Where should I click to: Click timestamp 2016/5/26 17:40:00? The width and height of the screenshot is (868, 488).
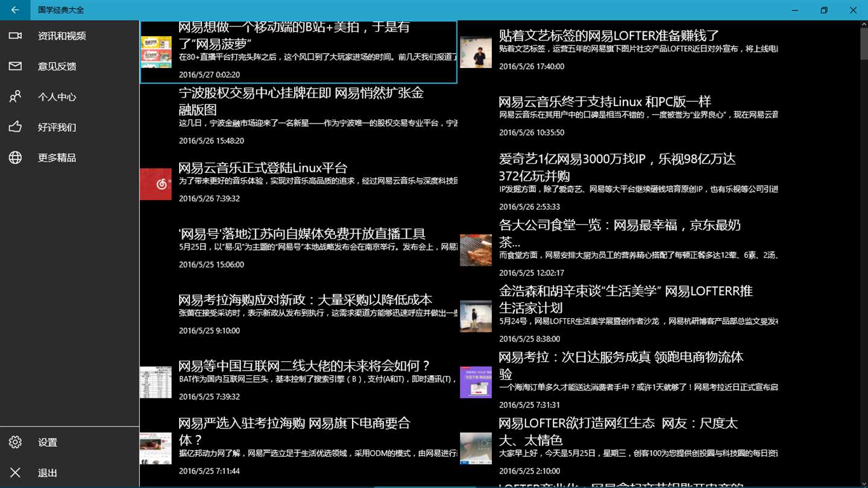532,67
